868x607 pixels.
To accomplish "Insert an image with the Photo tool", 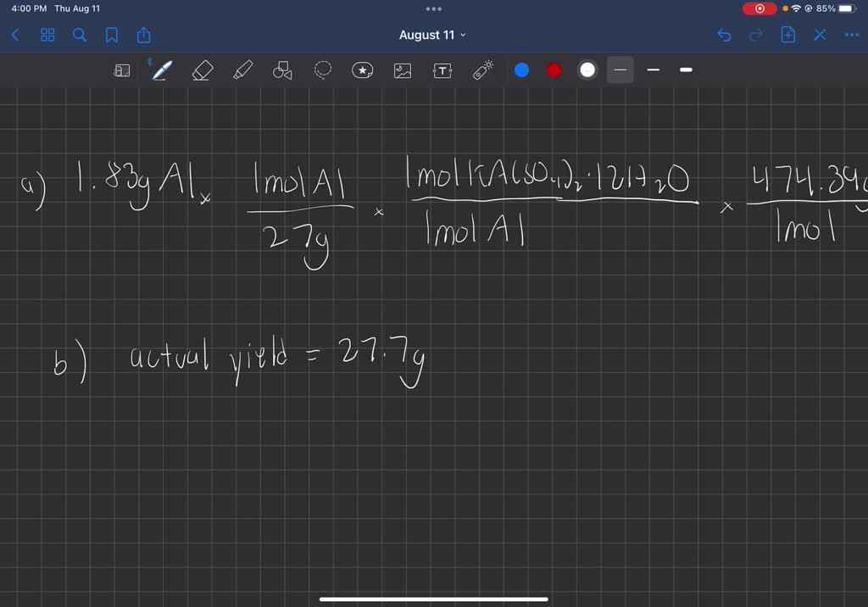I will coord(403,70).
